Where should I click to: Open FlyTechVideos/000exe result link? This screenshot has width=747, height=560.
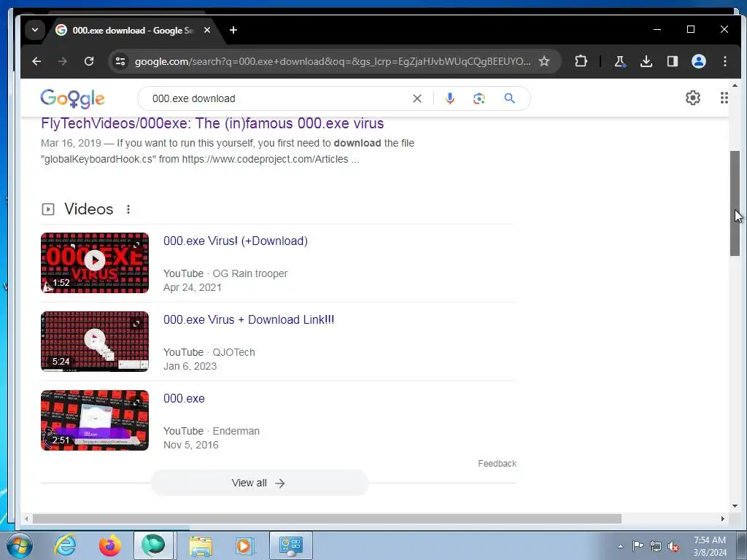tap(212, 123)
